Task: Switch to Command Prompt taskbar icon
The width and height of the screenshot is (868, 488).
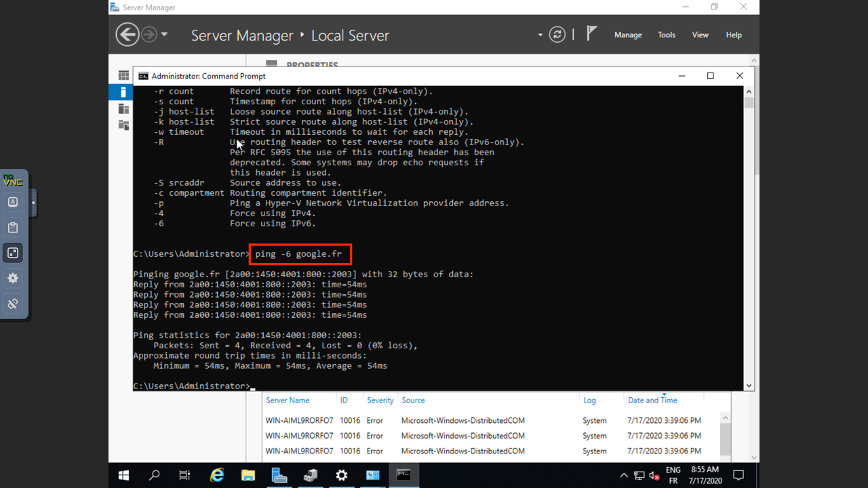Action: pyautogui.click(x=403, y=475)
